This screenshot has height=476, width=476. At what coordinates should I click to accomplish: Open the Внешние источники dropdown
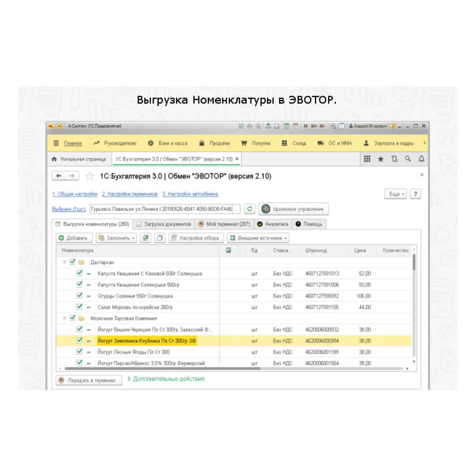pyautogui.click(x=258, y=238)
